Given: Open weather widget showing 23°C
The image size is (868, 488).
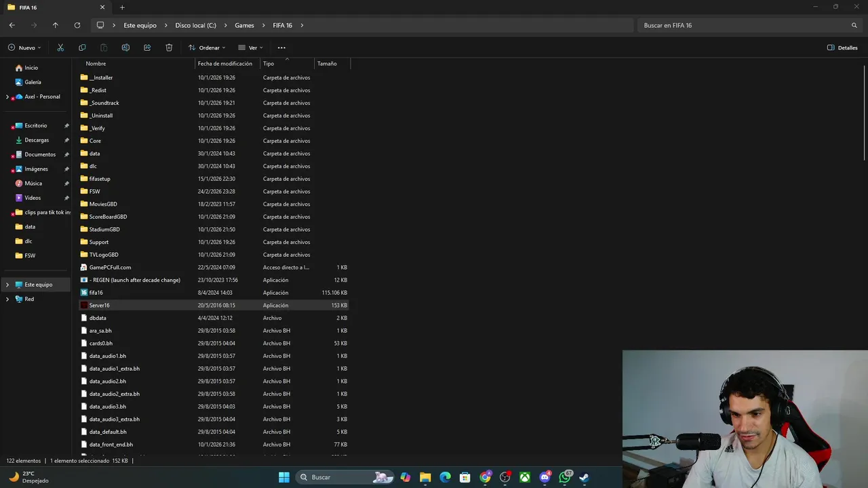Looking at the screenshot, I should tap(28, 477).
